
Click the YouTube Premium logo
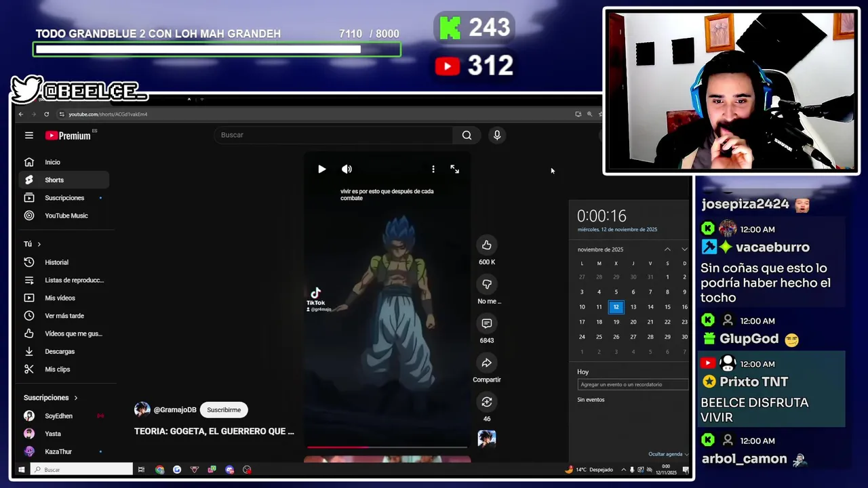coord(68,136)
